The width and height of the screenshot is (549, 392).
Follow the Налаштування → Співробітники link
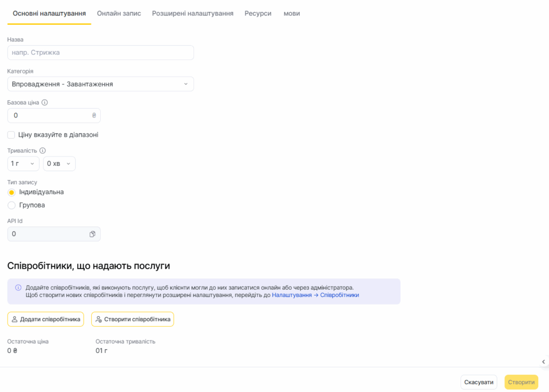click(x=315, y=295)
